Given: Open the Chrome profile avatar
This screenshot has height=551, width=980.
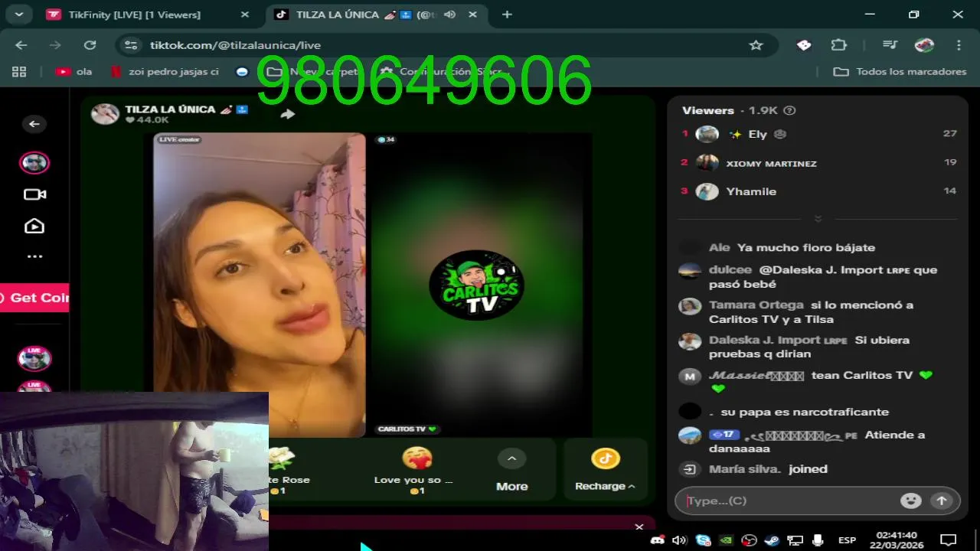Looking at the screenshot, I should [x=924, y=45].
